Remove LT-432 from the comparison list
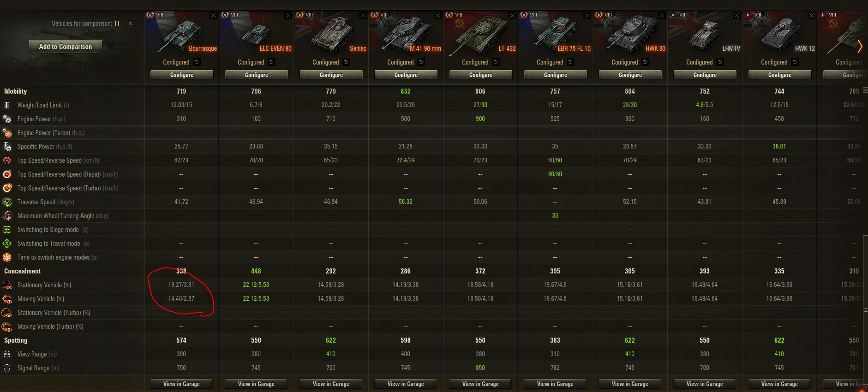 point(512,16)
